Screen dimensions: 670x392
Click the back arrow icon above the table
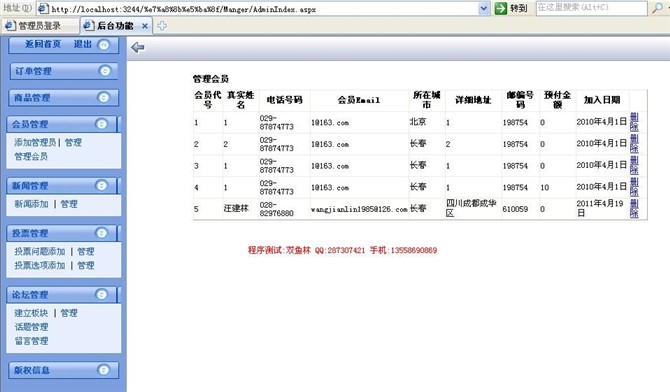pos(138,47)
